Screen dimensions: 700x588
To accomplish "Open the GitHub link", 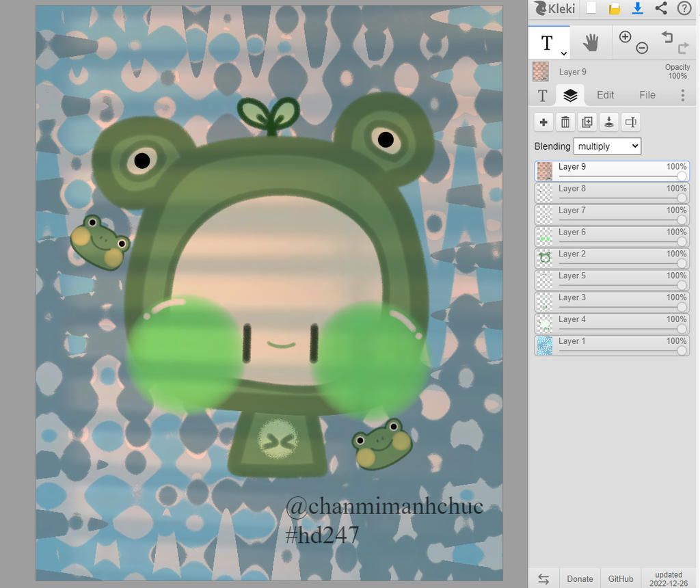I will coord(621,578).
